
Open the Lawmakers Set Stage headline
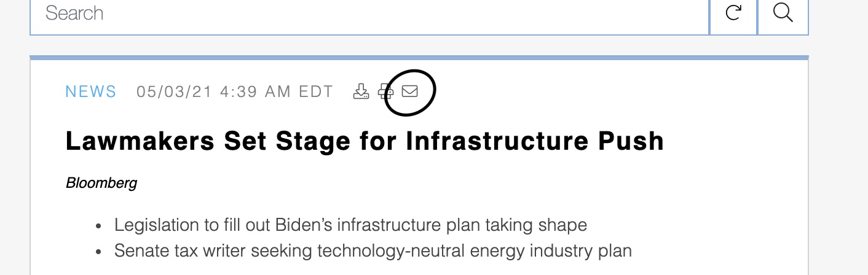point(365,142)
